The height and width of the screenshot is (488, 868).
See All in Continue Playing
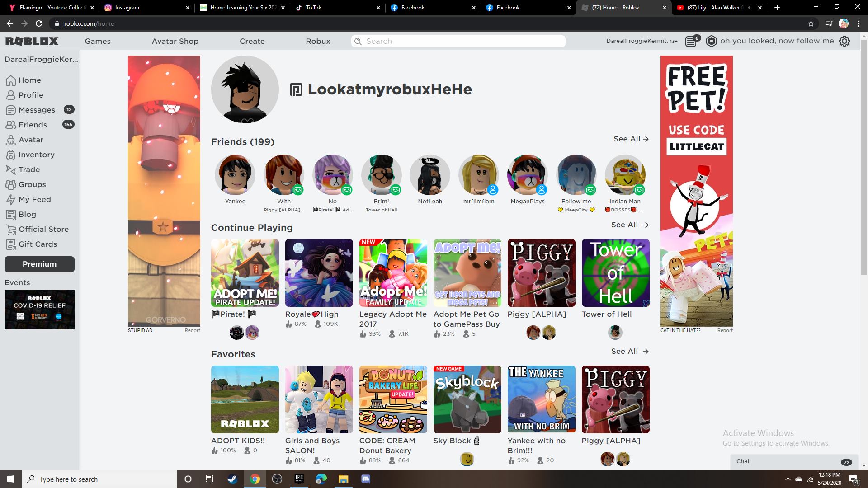(630, 225)
